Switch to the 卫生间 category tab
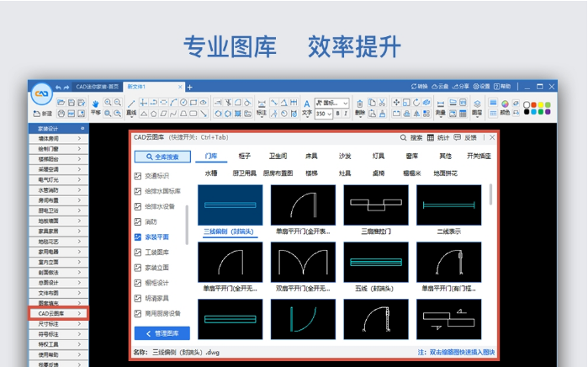 (278, 156)
